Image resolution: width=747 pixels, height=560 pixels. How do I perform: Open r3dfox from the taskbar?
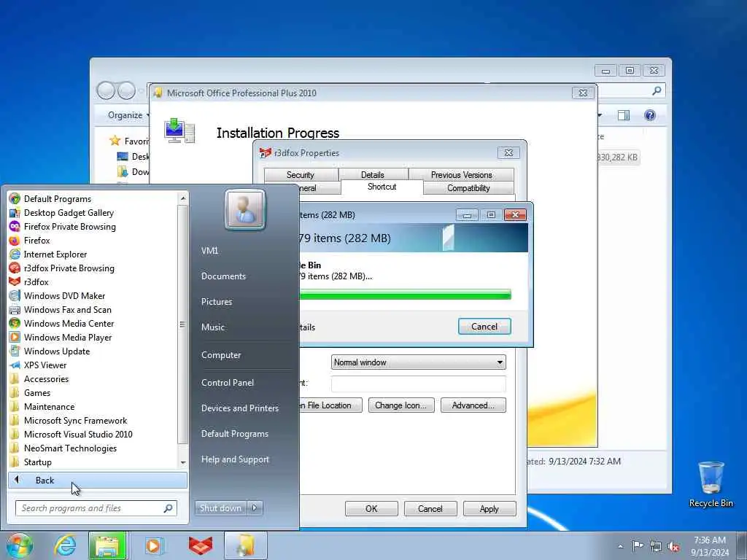point(201,545)
